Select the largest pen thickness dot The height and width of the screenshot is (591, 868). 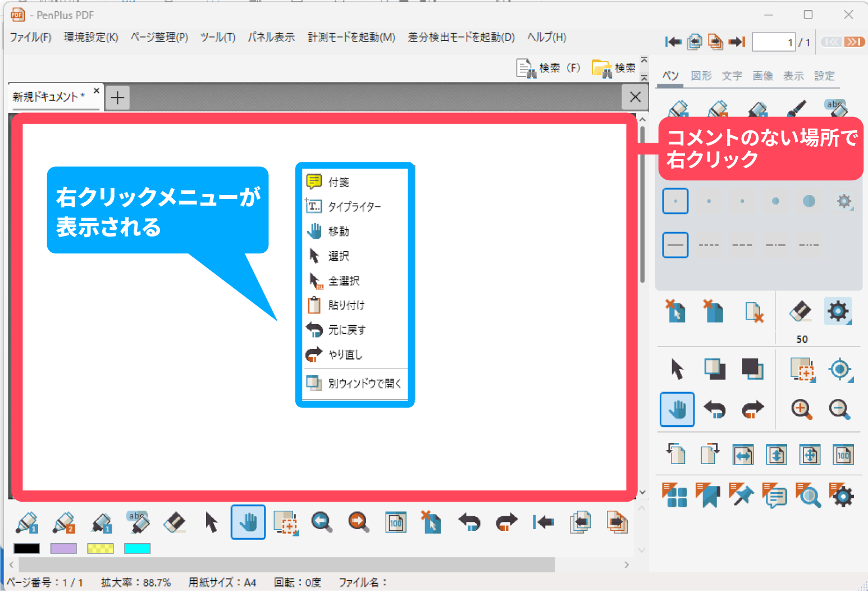[809, 201]
